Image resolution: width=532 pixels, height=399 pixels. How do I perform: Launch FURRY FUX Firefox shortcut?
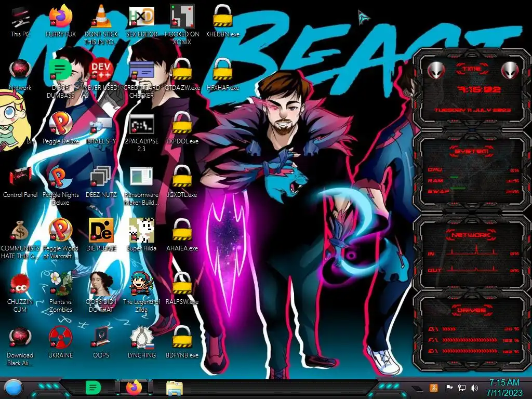pos(60,20)
